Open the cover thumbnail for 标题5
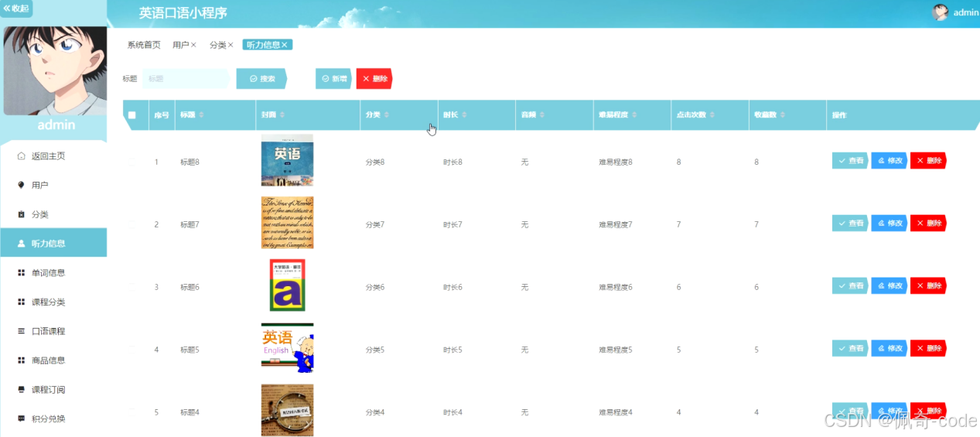Screen dimensions: 980x437 click(287, 348)
